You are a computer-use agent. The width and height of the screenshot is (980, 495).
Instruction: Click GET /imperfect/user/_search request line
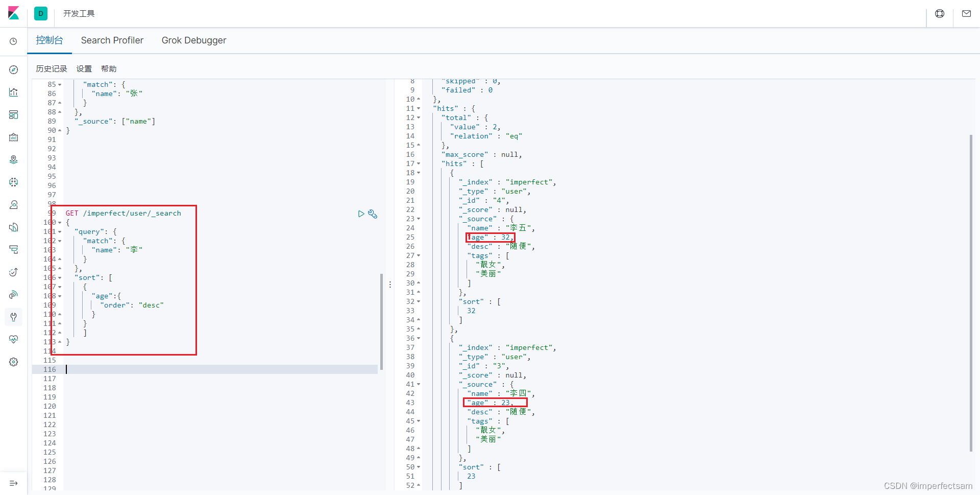point(123,214)
